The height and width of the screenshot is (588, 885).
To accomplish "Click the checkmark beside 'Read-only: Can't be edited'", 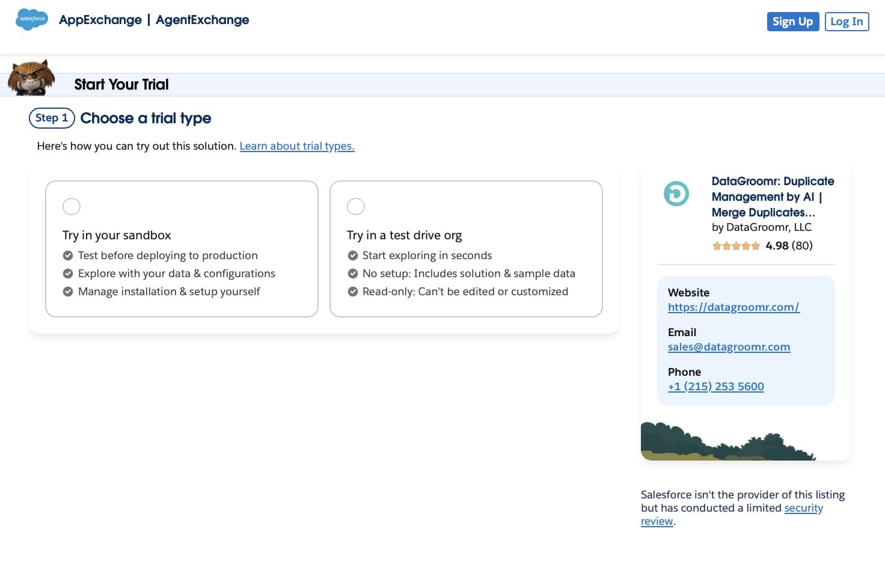I will click(x=353, y=292).
